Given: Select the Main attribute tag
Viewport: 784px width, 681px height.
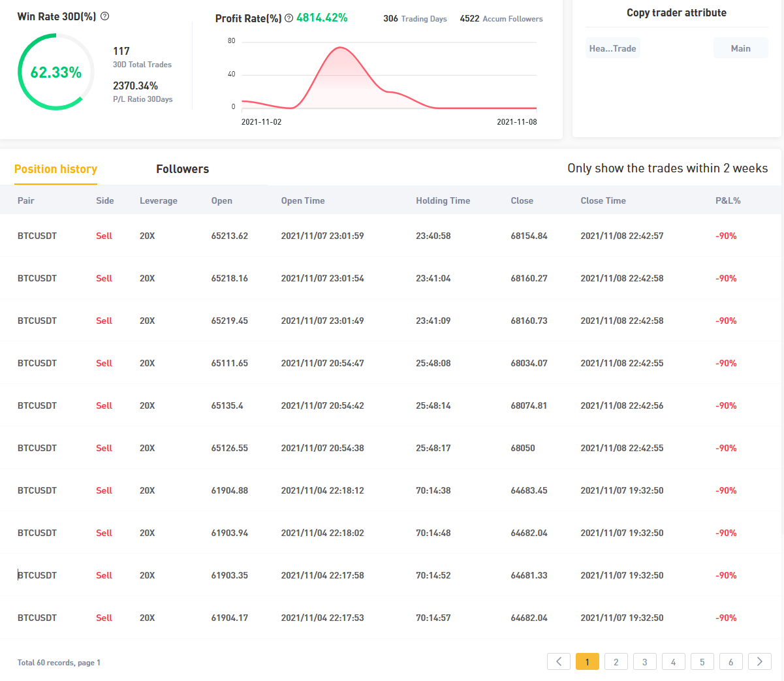Looking at the screenshot, I should tap(740, 48).
